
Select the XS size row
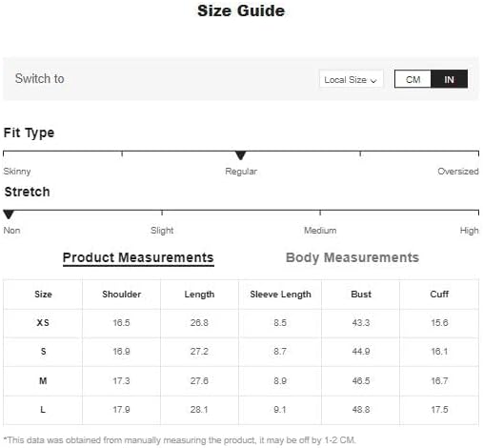[241, 323]
